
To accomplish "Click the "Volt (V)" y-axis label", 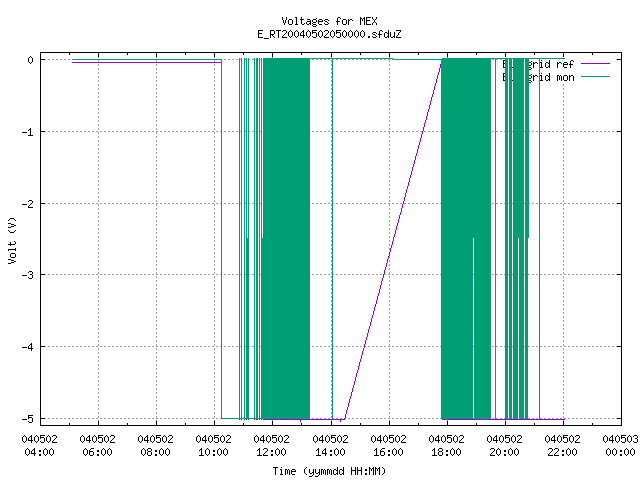I will tap(12, 241).
